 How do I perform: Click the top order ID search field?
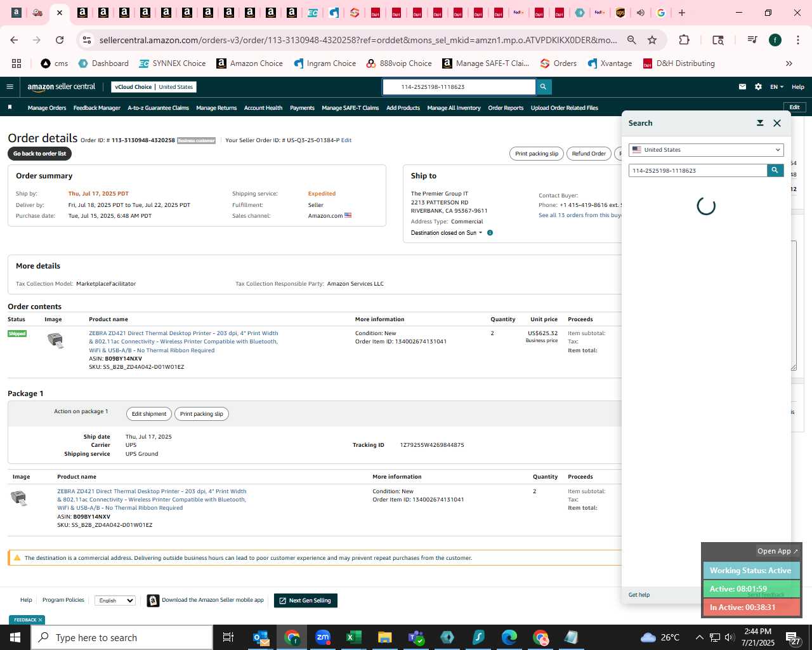[459, 87]
